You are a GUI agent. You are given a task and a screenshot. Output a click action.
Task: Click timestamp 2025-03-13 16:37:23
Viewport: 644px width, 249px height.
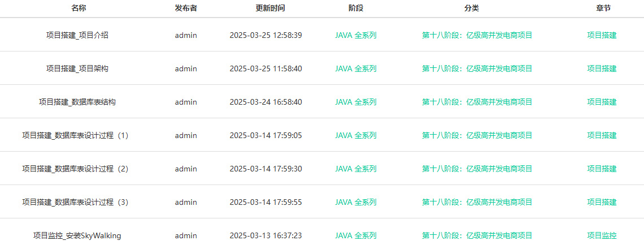[x=266, y=236]
